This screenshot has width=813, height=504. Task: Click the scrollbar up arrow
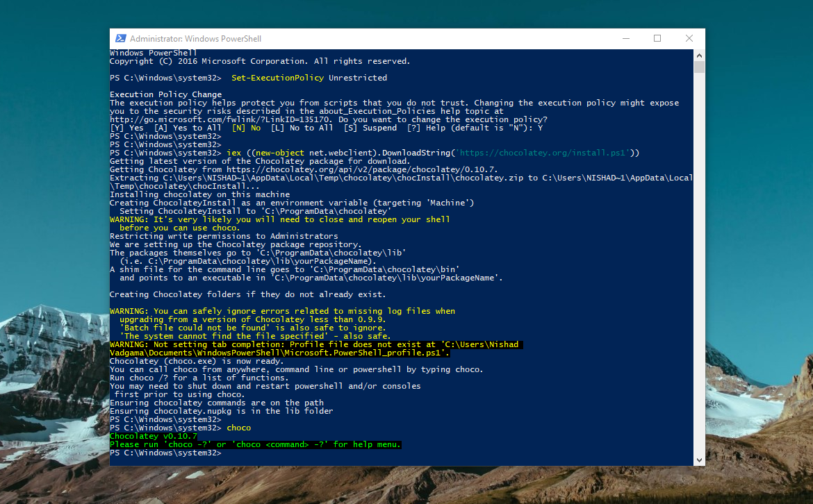pos(700,54)
